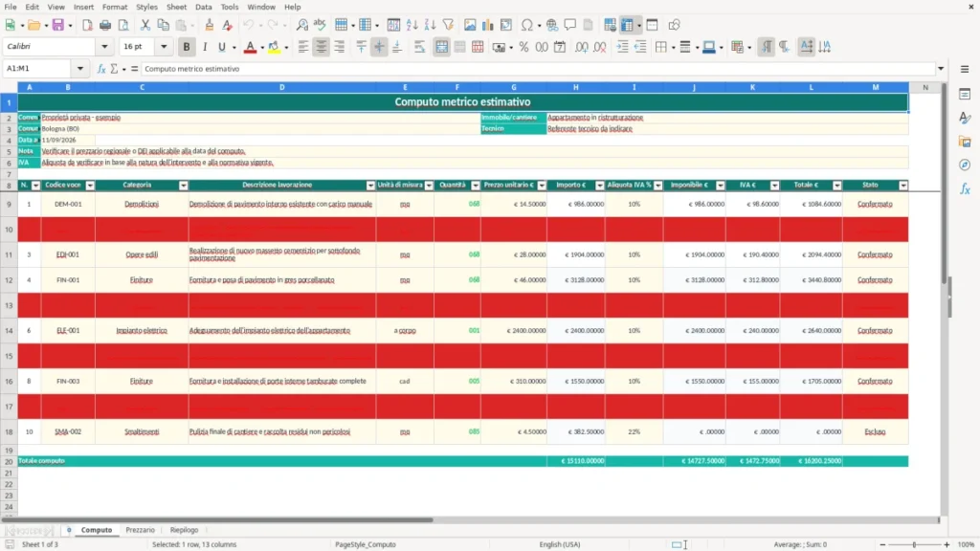Open the sidebar Properties panel icon

tap(965, 94)
